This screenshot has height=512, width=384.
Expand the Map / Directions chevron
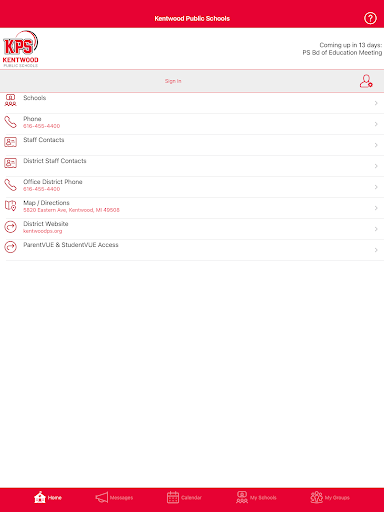point(376,208)
